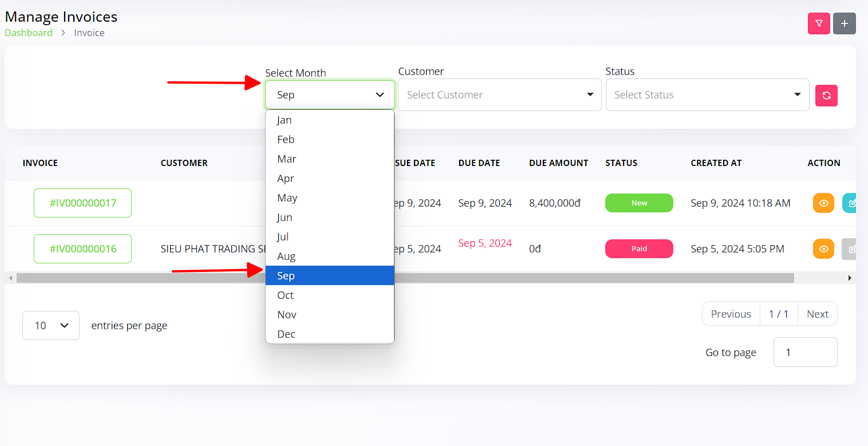Choose Oct from the month list
Viewport: 868px width, 446px height.
330,295
